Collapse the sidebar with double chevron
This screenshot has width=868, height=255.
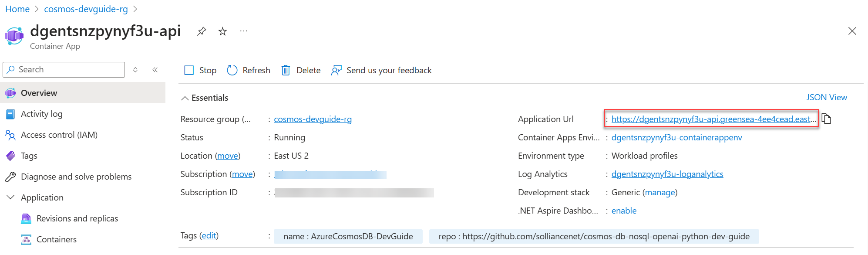[155, 70]
